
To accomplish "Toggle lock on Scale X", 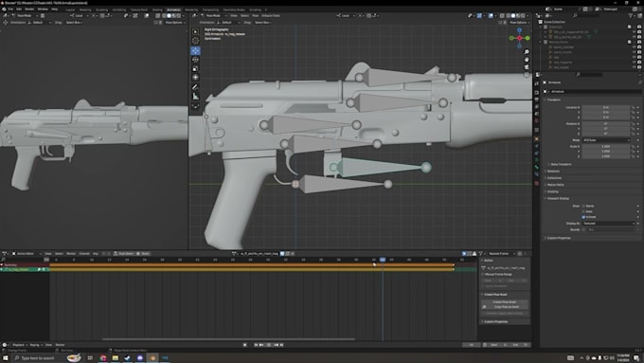I will [x=634, y=146].
